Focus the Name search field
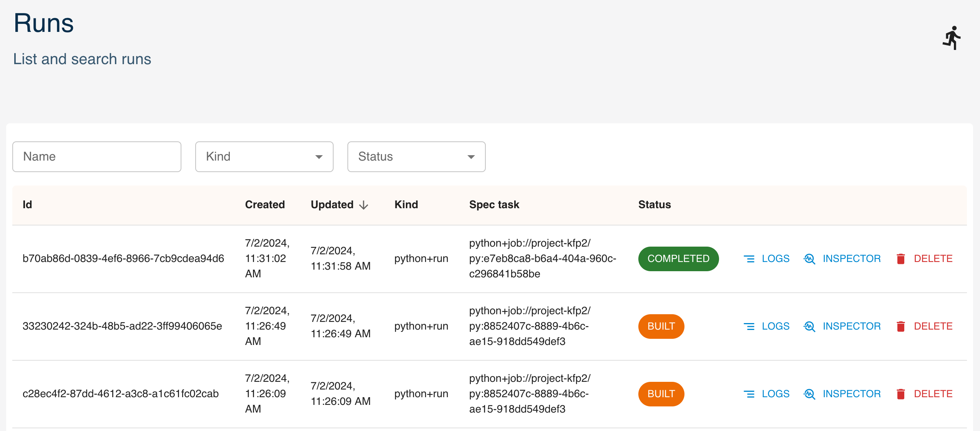This screenshot has height=431, width=980. (x=96, y=157)
